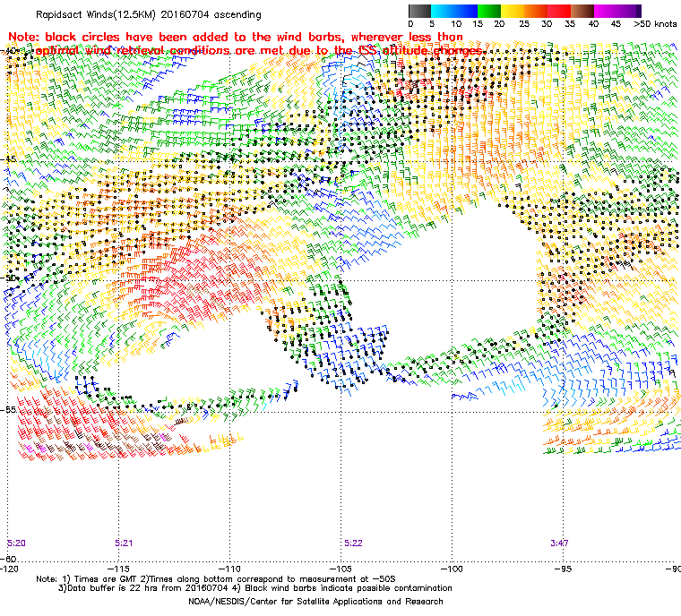
Task: Click the red 30-35 knots legend segment
Action: [559, 11]
